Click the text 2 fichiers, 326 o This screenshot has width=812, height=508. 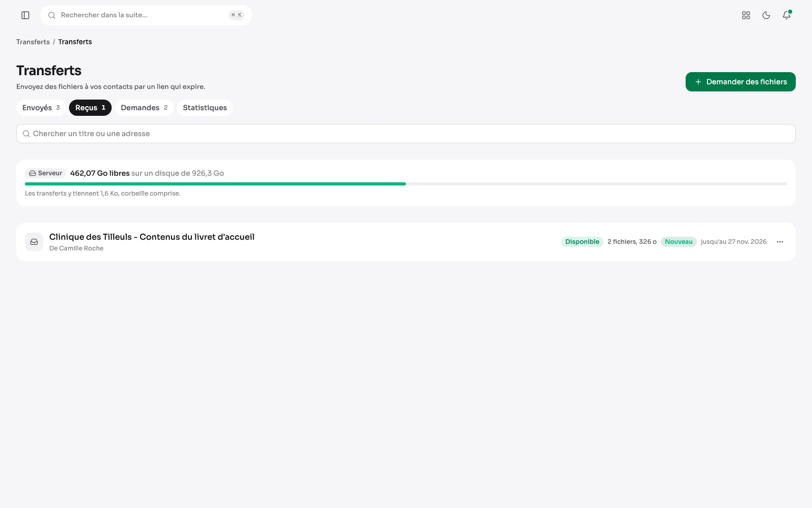click(x=632, y=242)
